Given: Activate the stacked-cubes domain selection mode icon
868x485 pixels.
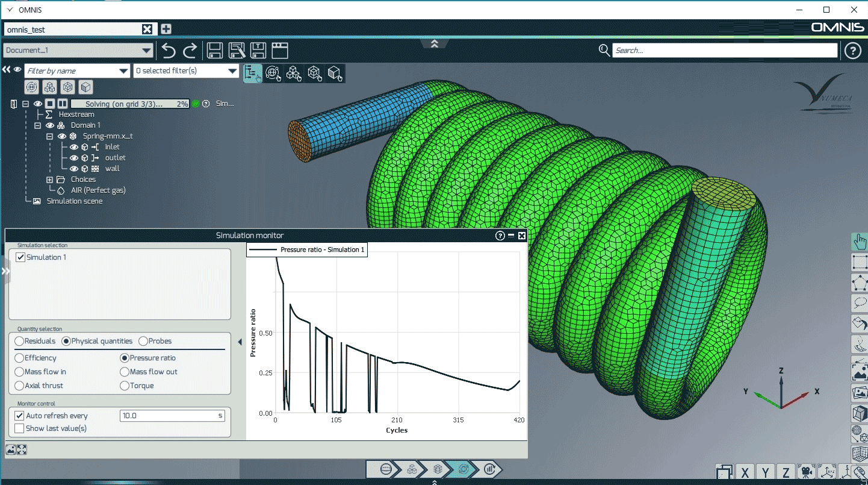Looking at the screenshot, I should pyautogui.click(x=294, y=73).
